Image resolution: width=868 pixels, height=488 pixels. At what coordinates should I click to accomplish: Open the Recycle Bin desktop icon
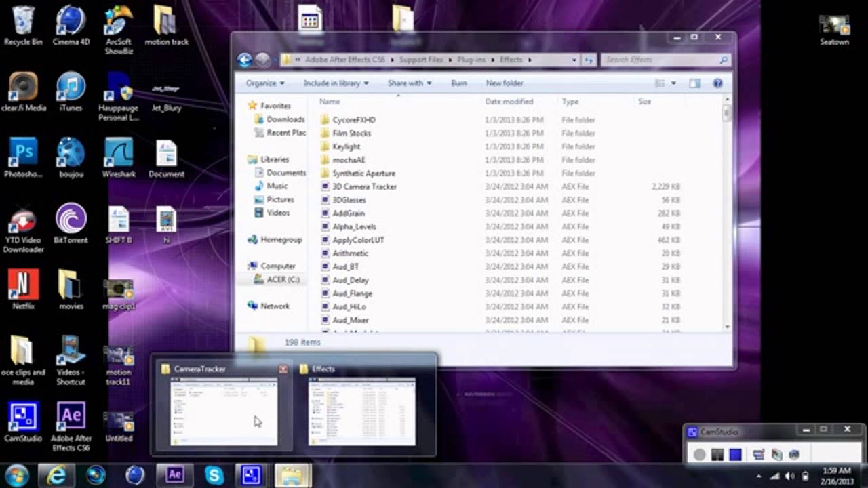[23, 26]
